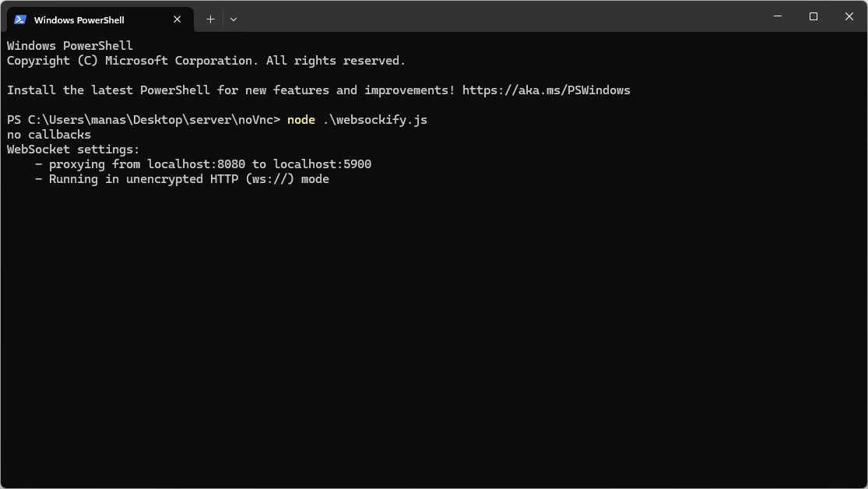
Task: Expand the new-tab profile dropdown chevron
Action: [234, 19]
